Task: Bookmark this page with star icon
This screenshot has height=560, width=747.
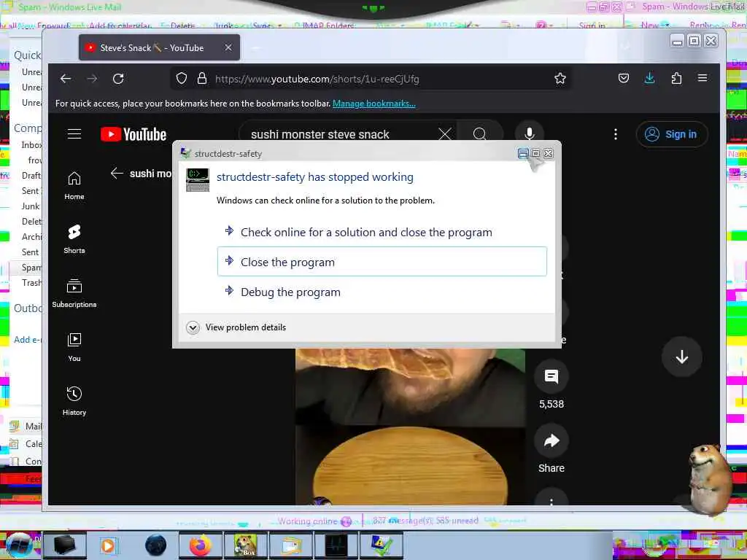Action: 560,79
